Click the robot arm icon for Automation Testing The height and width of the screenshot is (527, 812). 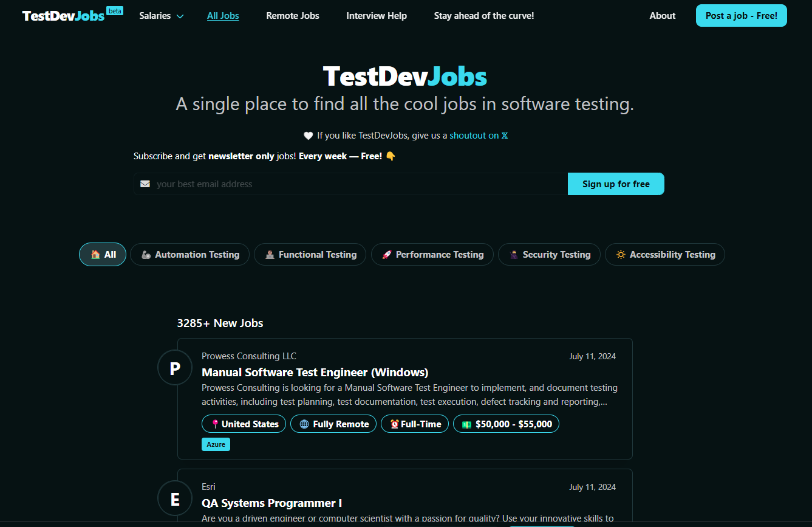click(x=146, y=255)
